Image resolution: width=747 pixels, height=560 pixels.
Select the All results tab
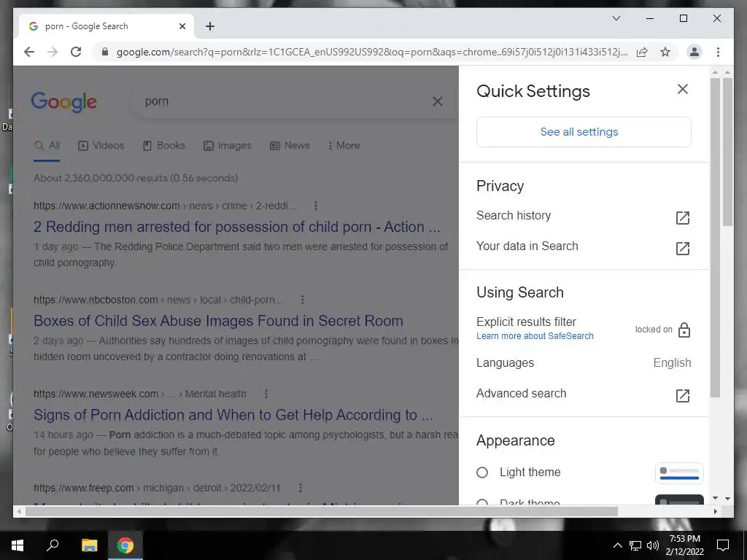click(47, 146)
